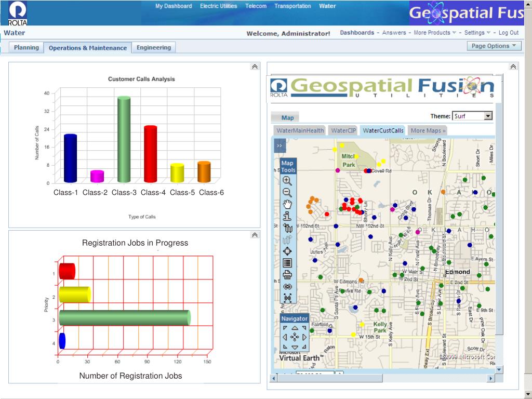
Task: Open the Engineering tab
Action: coord(154,47)
